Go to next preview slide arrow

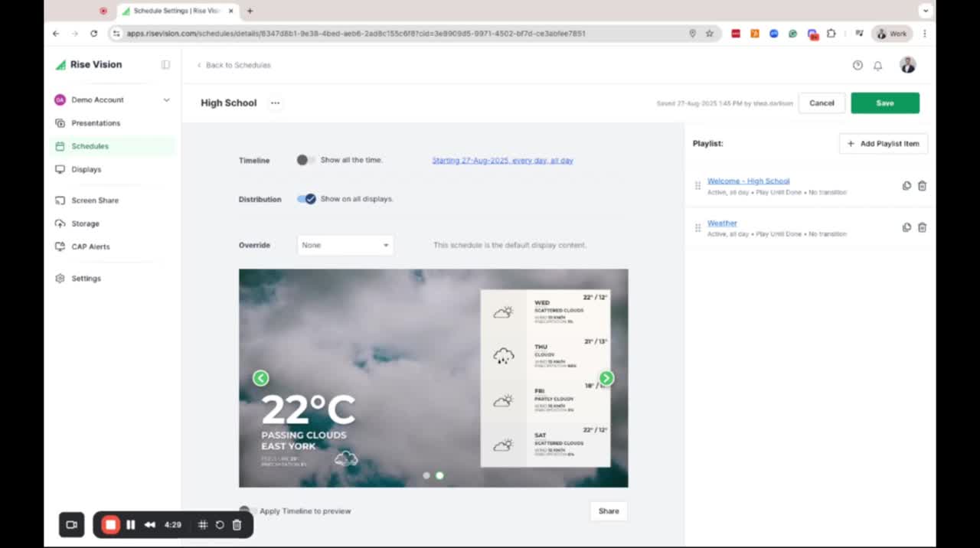pyautogui.click(x=606, y=378)
